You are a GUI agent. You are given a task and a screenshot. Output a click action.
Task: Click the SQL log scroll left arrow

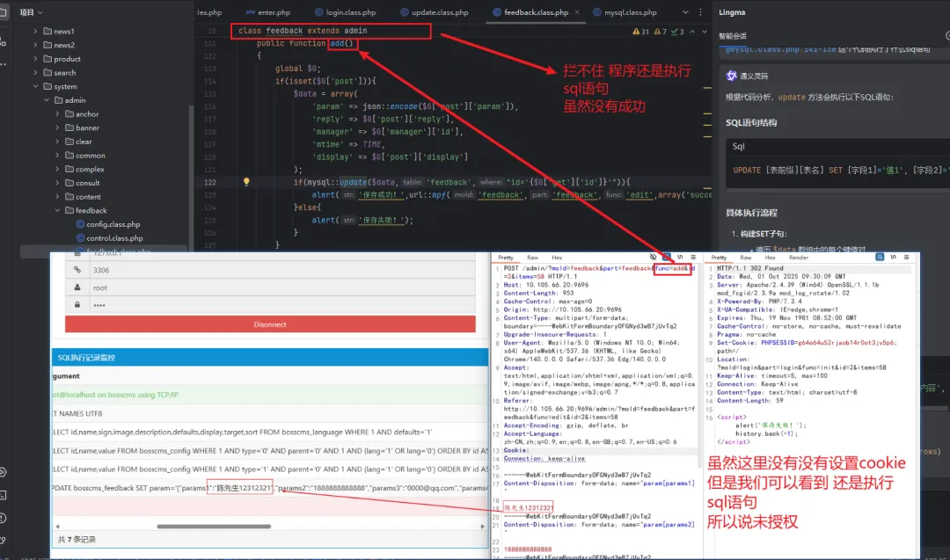(57, 527)
